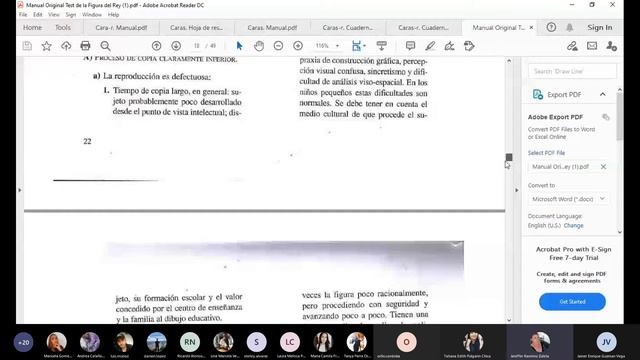Collapse the right tools pane arrow

click(x=517, y=190)
